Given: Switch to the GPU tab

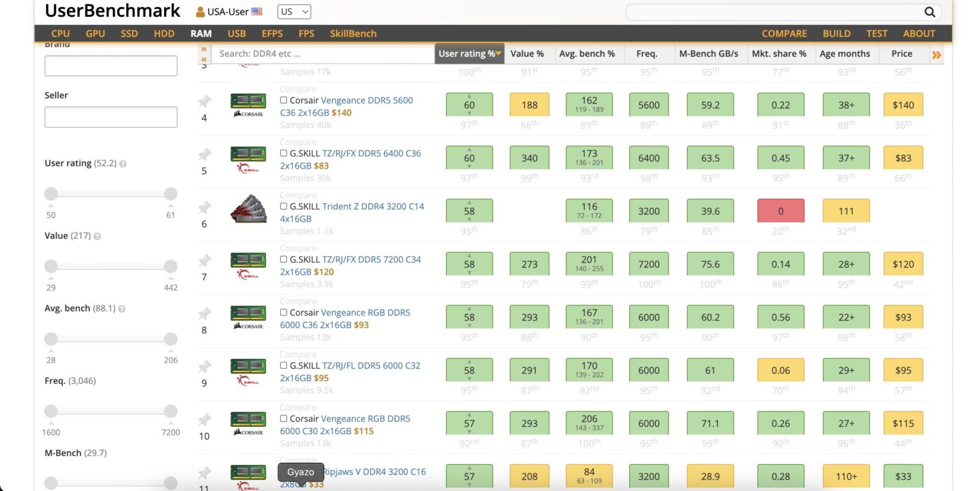Looking at the screenshot, I should point(95,33).
